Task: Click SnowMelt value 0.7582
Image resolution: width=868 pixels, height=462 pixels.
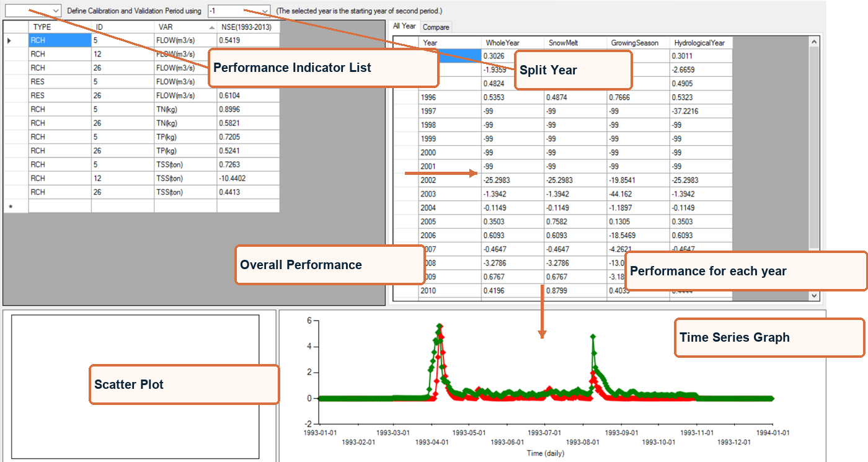Action: pos(575,221)
